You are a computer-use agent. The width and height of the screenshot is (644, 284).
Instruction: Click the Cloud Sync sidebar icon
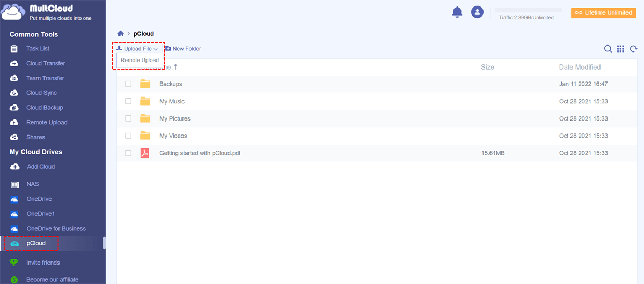pyautogui.click(x=14, y=93)
